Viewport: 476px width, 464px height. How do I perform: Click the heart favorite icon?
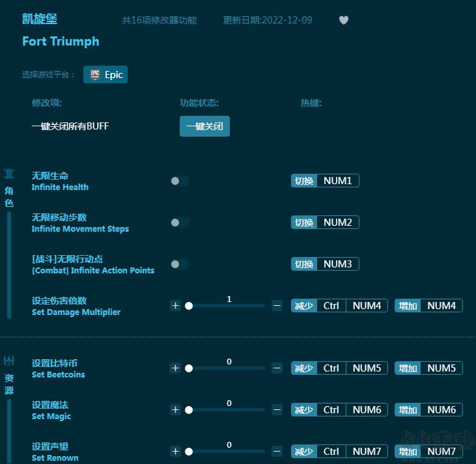(x=344, y=20)
